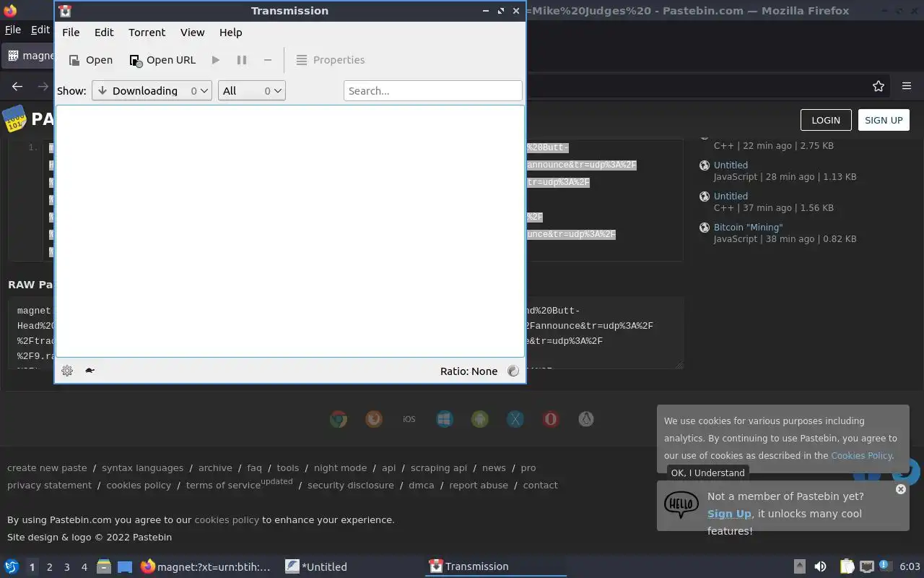Image resolution: width=924 pixels, height=578 pixels.
Task: Click the Opera extension icon
Action: coord(551,419)
